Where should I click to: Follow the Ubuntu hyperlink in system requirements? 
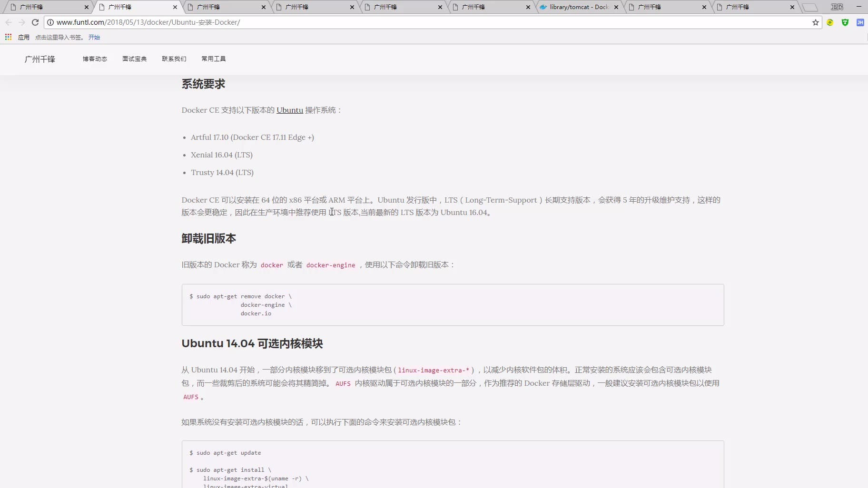point(289,110)
